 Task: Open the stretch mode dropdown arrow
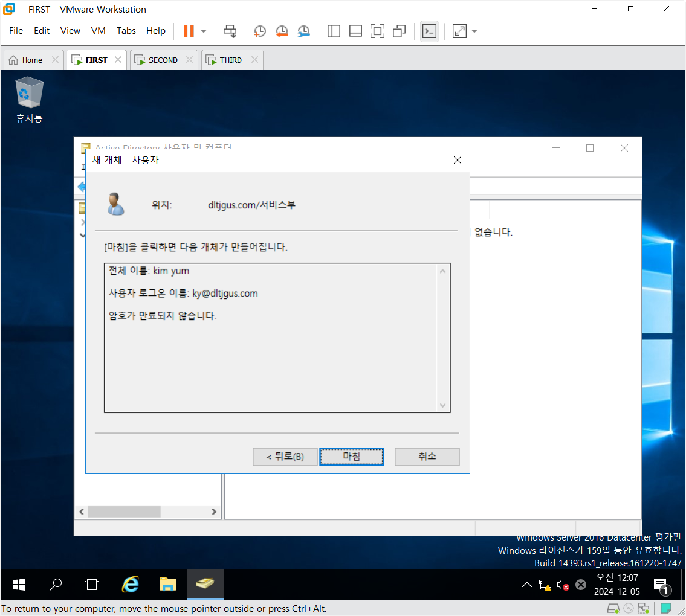click(474, 31)
